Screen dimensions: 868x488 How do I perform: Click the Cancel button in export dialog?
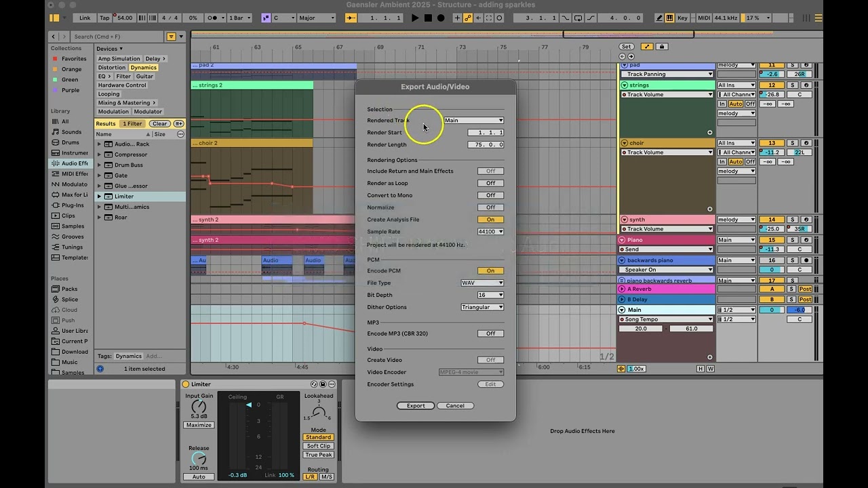tap(455, 406)
